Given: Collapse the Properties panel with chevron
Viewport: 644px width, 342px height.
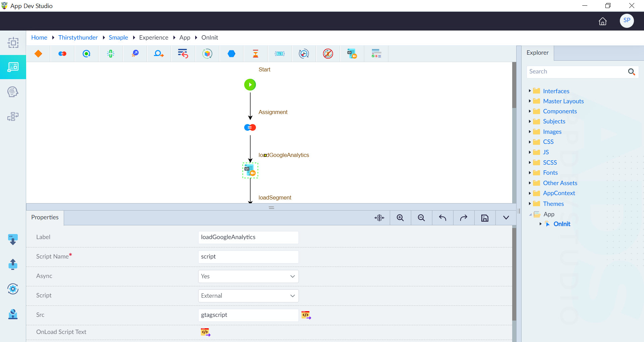Looking at the screenshot, I should 506,218.
